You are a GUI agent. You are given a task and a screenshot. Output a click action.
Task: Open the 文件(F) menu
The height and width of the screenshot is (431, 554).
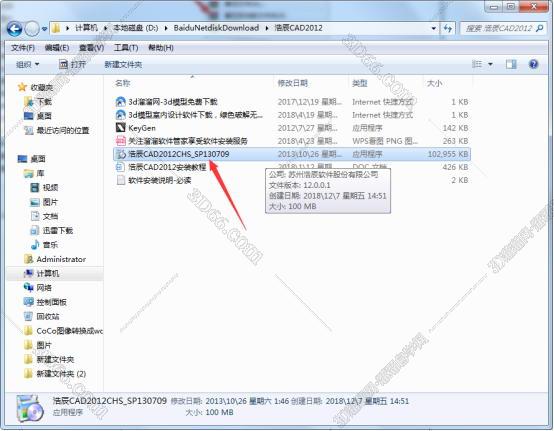[x=23, y=48]
